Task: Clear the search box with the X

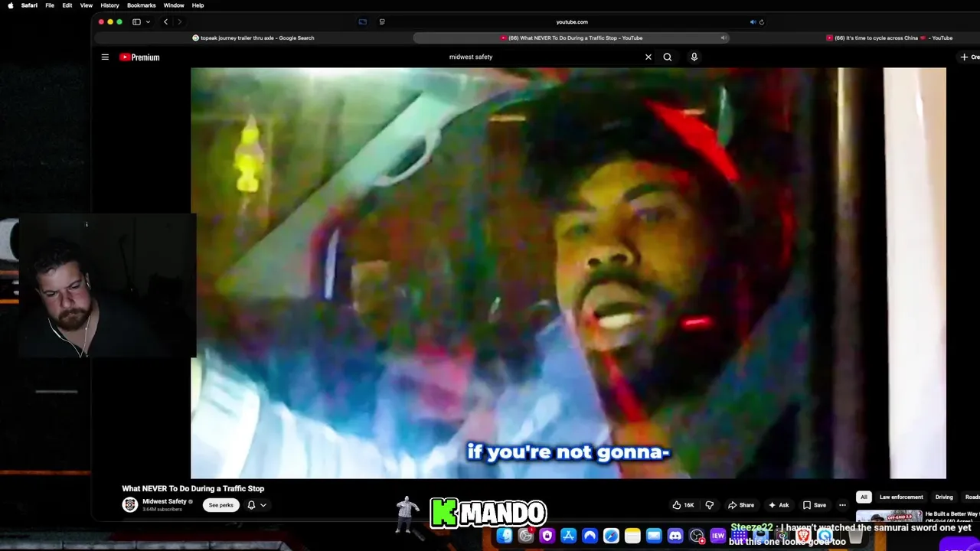Action: pos(648,57)
